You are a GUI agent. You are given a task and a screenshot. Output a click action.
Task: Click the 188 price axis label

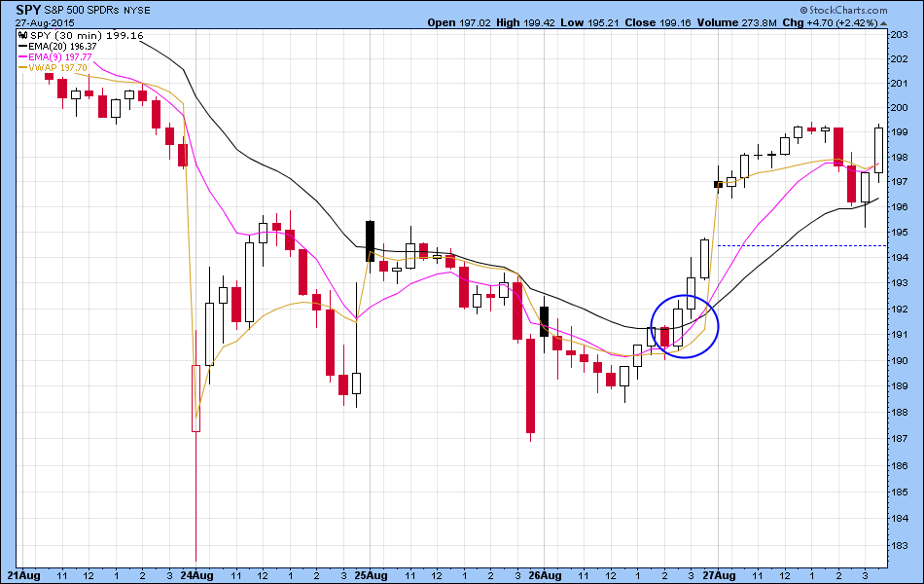click(899, 413)
